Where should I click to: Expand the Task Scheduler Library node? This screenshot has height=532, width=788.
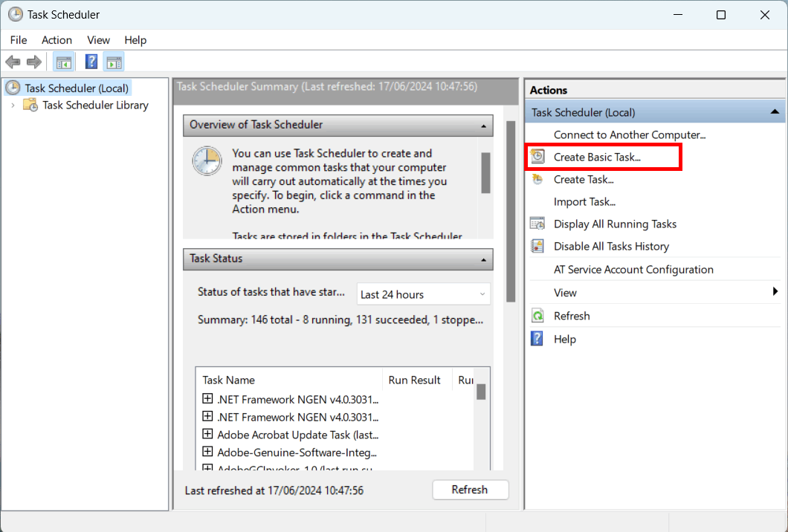tap(13, 106)
